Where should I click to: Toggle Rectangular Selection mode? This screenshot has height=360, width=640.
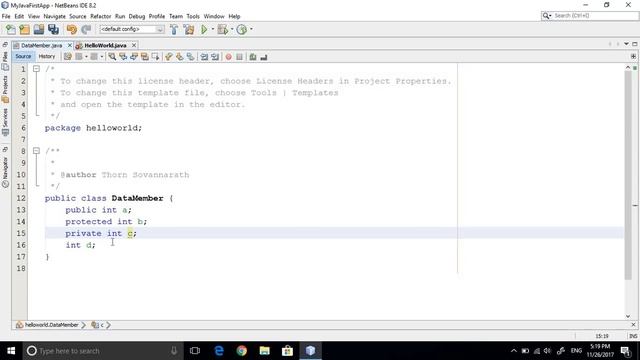click(156, 57)
